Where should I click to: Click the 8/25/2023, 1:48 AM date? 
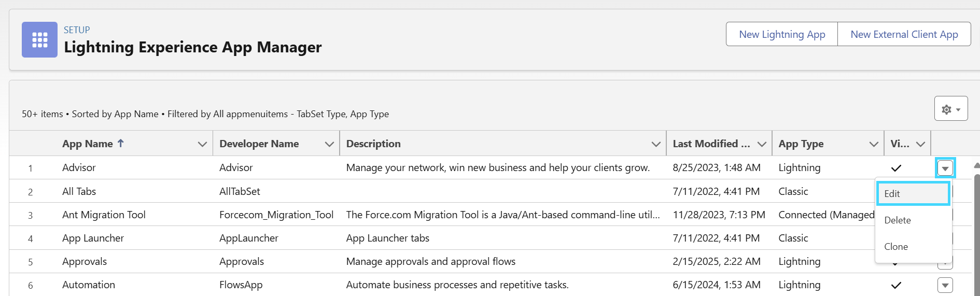pyautogui.click(x=717, y=167)
